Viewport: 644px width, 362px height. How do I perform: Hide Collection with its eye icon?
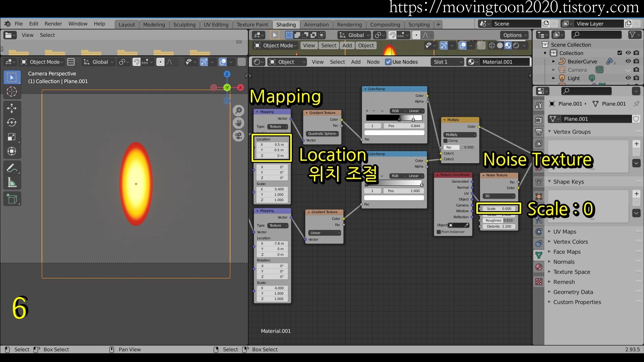pos(628,53)
